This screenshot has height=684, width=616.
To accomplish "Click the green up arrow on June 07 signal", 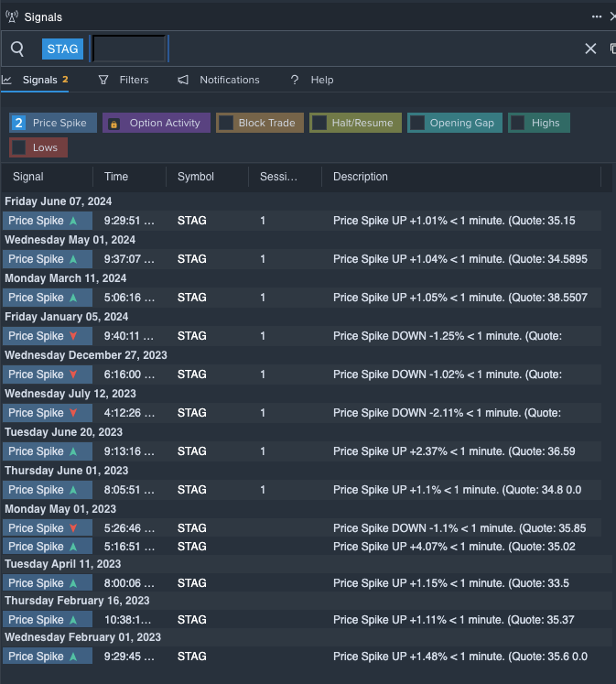I will pos(73,221).
